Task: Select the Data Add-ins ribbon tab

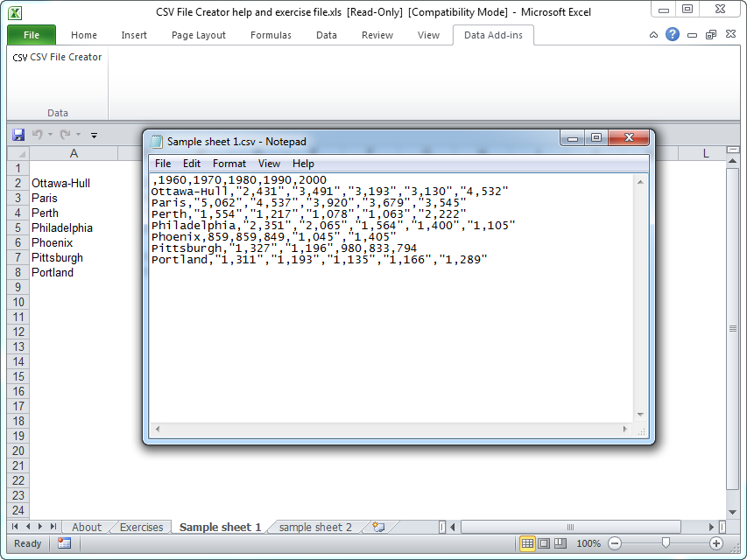Action: click(x=493, y=35)
